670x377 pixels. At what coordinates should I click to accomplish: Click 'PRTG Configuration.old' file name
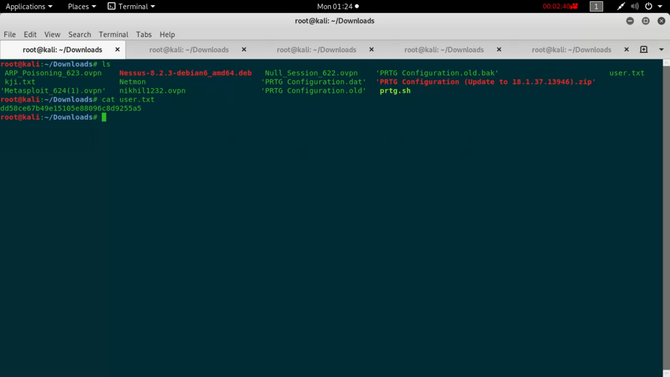point(314,91)
